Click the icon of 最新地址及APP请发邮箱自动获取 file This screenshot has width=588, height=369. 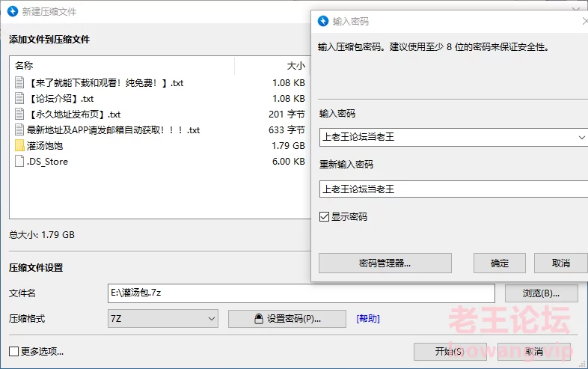pos(19,130)
